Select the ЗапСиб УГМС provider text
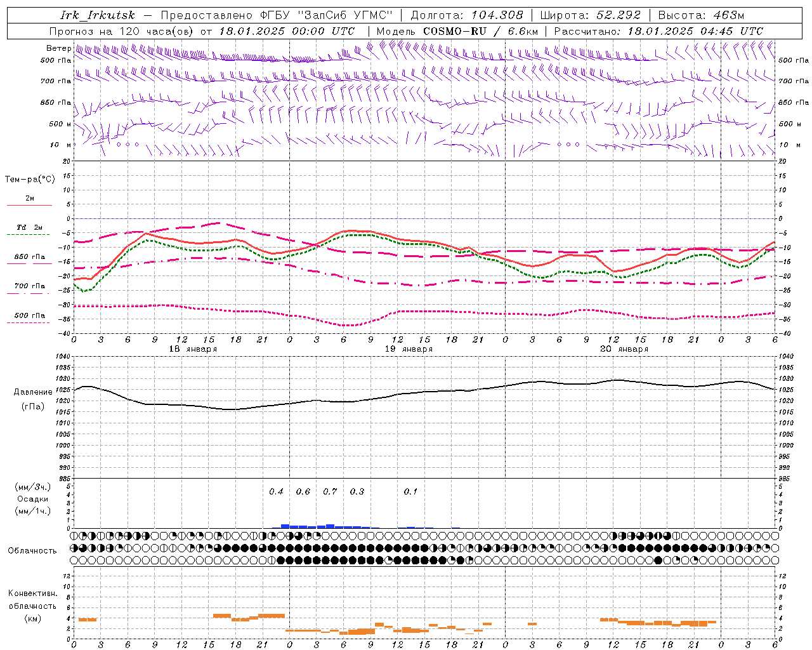This screenshot has height=650, width=812. pos(345,15)
